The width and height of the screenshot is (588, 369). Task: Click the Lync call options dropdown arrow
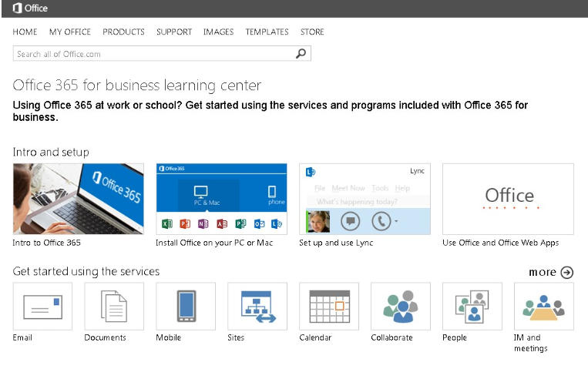[x=396, y=221]
